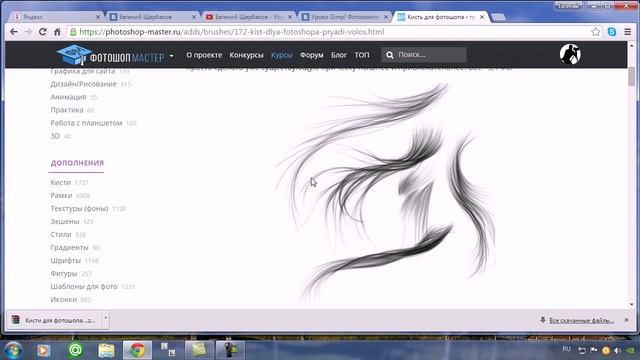Open the Конкурсы menu item
This screenshot has width=640, height=360.
(246, 55)
